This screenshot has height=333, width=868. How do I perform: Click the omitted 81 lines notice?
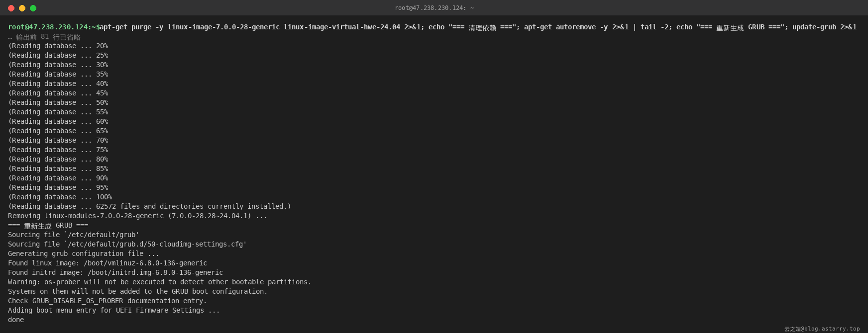(x=44, y=37)
